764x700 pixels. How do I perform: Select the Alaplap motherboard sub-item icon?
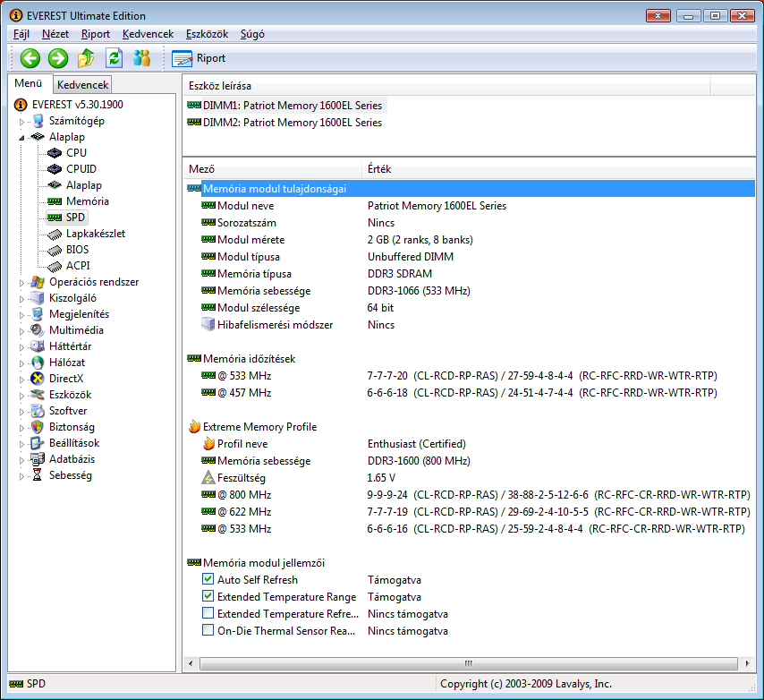[55, 185]
